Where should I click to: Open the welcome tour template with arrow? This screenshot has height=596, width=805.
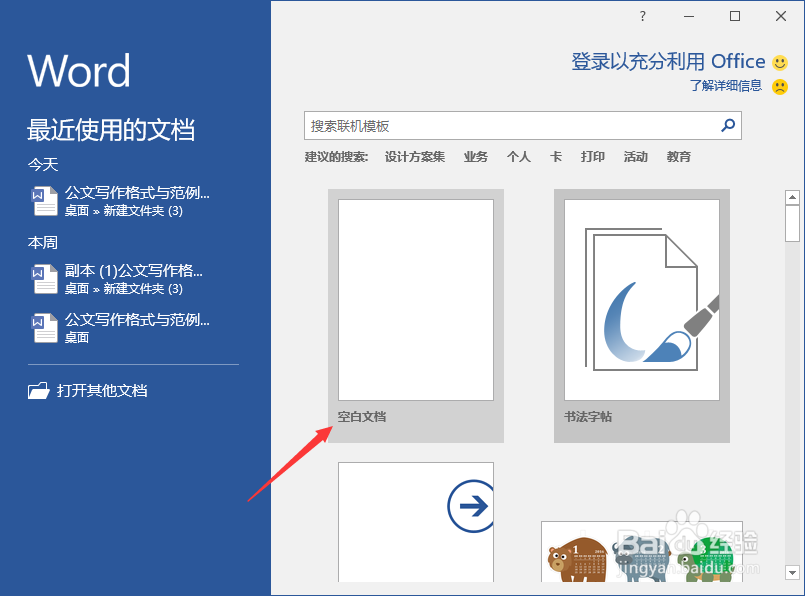pyautogui.click(x=416, y=522)
